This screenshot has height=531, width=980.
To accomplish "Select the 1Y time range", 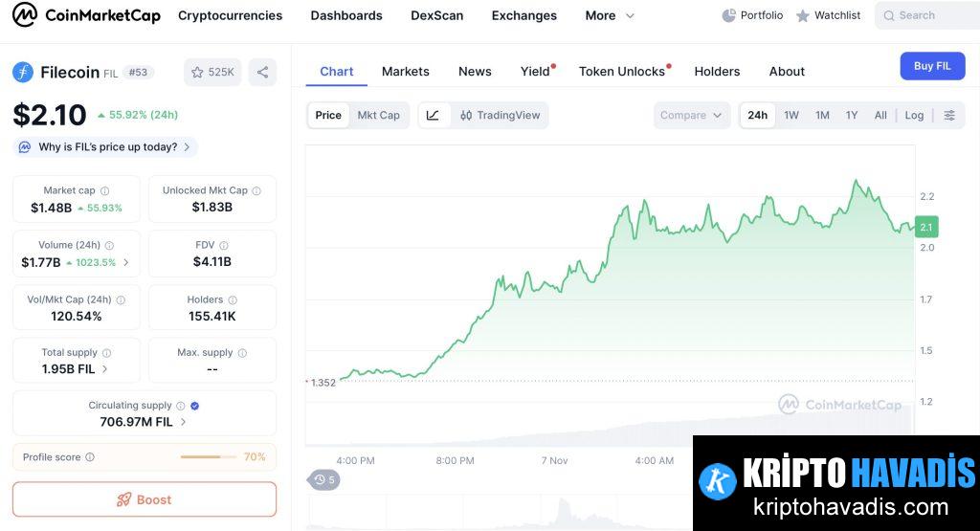I will pyautogui.click(x=851, y=115).
